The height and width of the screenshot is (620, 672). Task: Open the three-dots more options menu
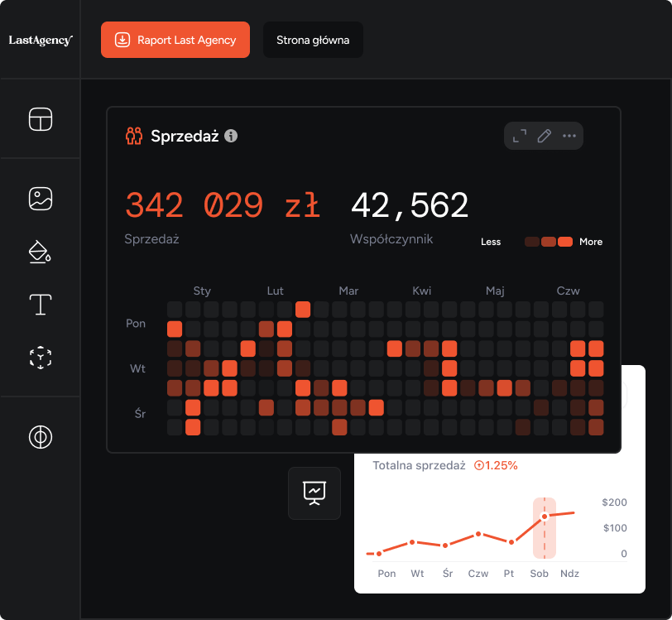(x=569, y=136)
